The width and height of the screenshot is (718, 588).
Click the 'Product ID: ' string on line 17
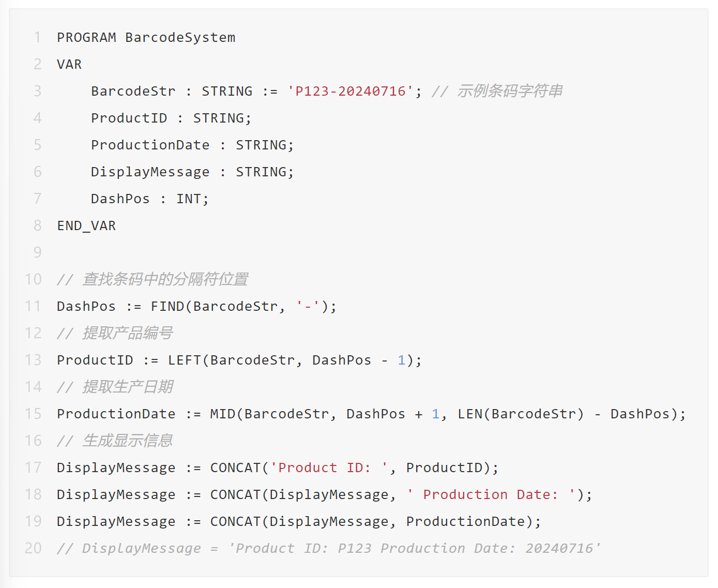pyautogui.click(x=329, y=468)
